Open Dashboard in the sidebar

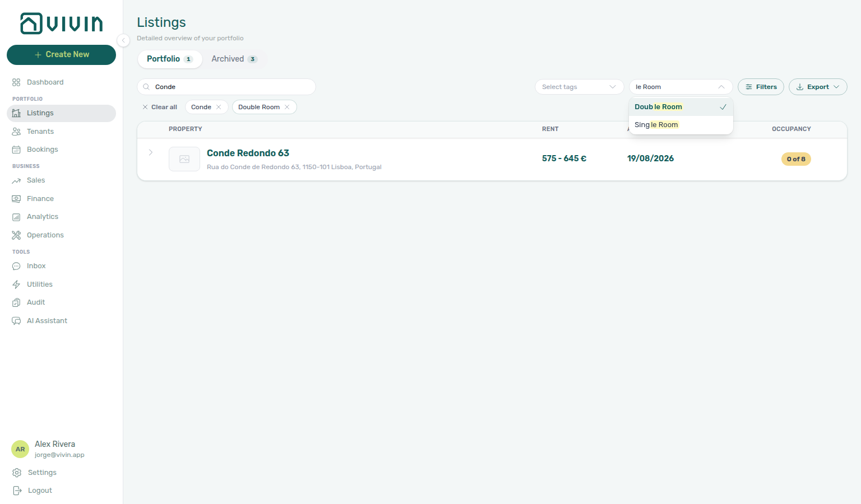click(x=61, y=82)
